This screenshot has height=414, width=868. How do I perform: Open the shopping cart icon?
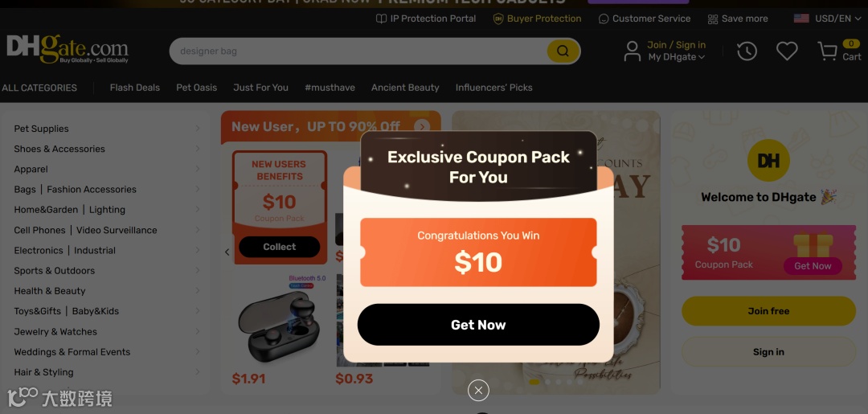[x=828, y=51]
